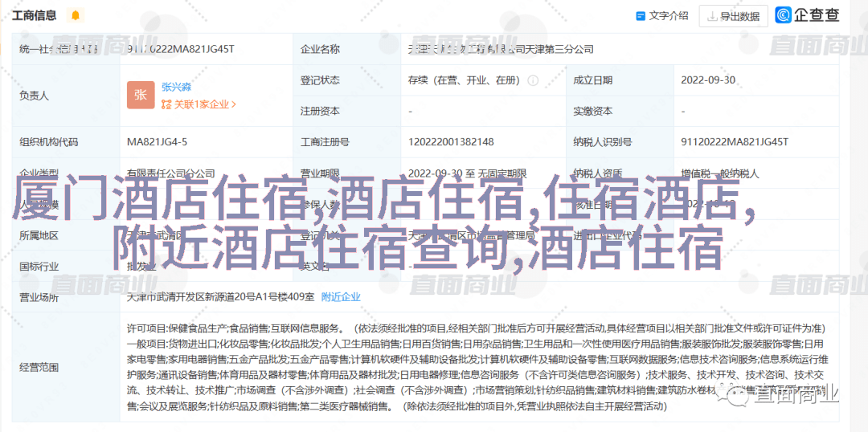868x432 pixels.
Task: Click the WeChat icon in bottom watermark
Action: point(733,394)
